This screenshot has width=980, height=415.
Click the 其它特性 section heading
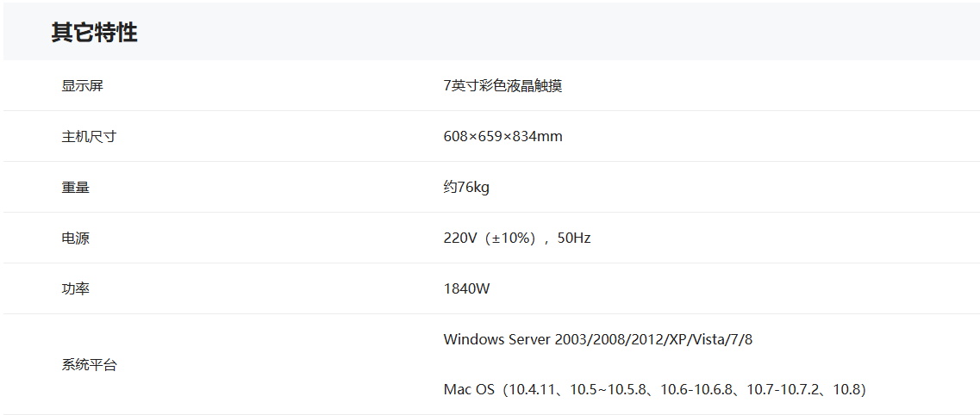pos(94,33)
